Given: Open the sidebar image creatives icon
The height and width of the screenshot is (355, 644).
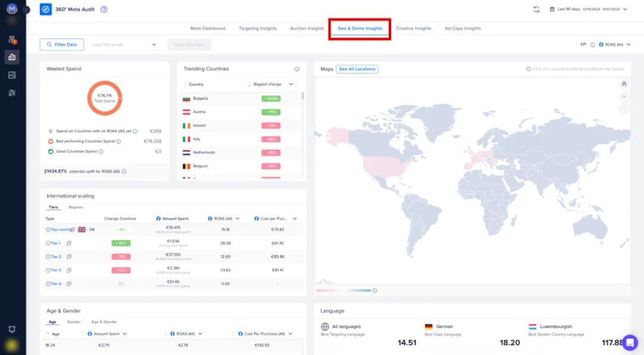Looking at the screenshot, I should pyautogui.click(x=12, y=75).
